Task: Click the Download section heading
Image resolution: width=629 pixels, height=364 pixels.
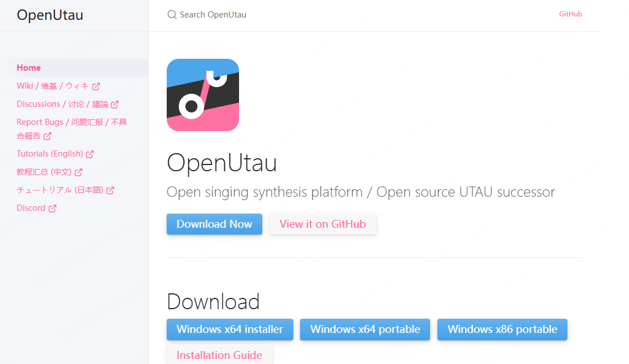Action: (214, 302)
